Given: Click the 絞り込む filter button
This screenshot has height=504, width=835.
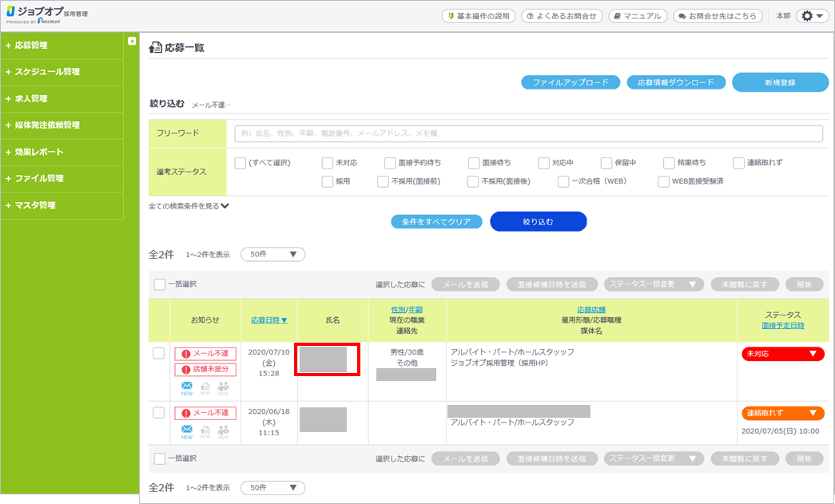Looking at the screenshot, I should [538, 221].
